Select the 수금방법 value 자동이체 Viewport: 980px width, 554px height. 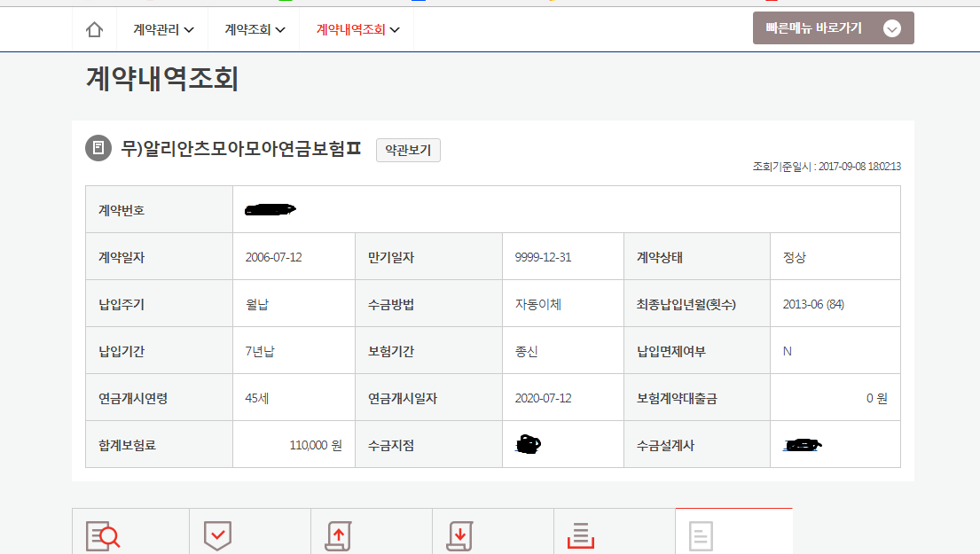[x=538, y=304]
